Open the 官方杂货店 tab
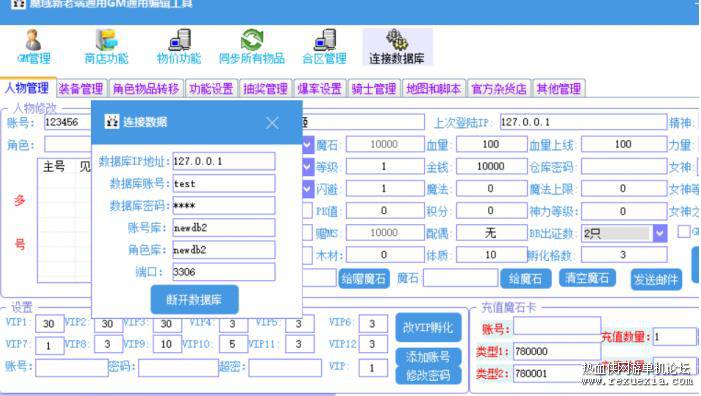701x396 pixels. click(x=499, y=88)
